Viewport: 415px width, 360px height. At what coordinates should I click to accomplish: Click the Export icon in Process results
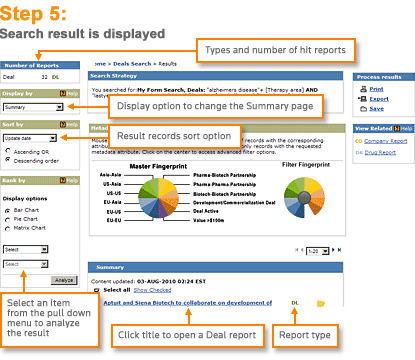click(x=362, y=99)
